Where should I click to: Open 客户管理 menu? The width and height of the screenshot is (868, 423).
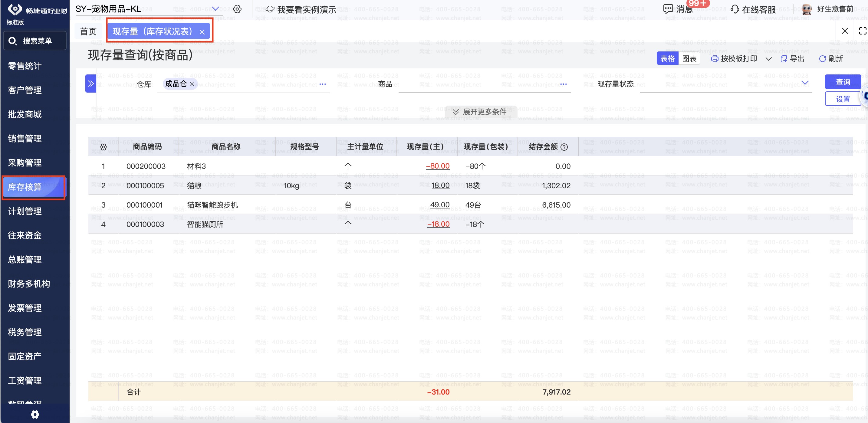pos(25,90)
